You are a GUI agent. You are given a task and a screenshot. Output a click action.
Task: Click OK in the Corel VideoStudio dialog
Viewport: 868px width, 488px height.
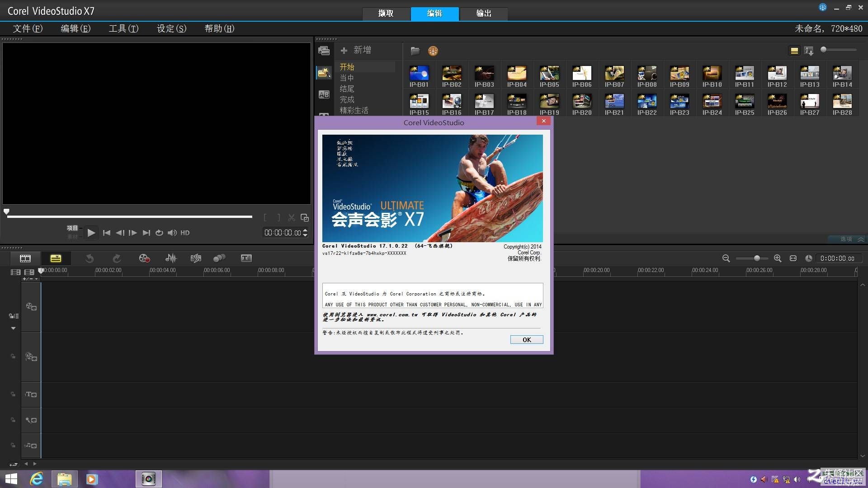pos(527,339)
